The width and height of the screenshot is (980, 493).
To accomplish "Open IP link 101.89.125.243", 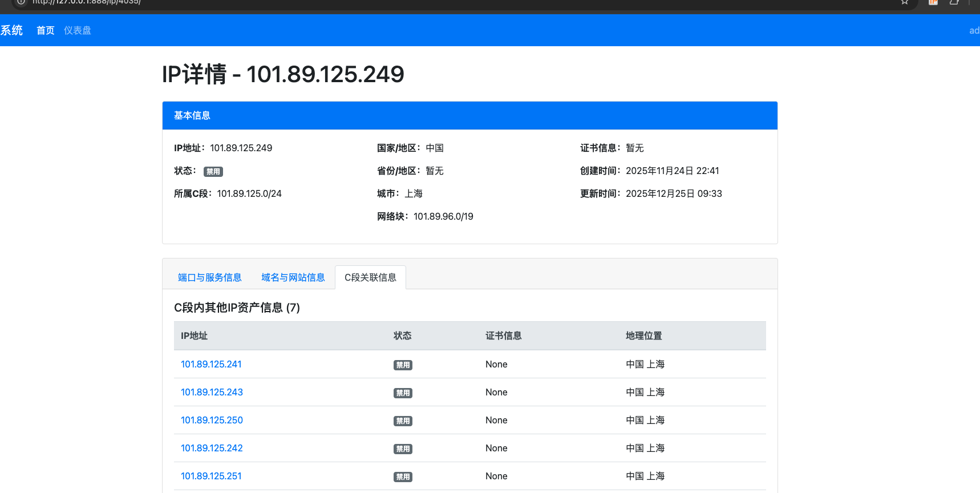I will pyautogui.click(x=212, y=393).
